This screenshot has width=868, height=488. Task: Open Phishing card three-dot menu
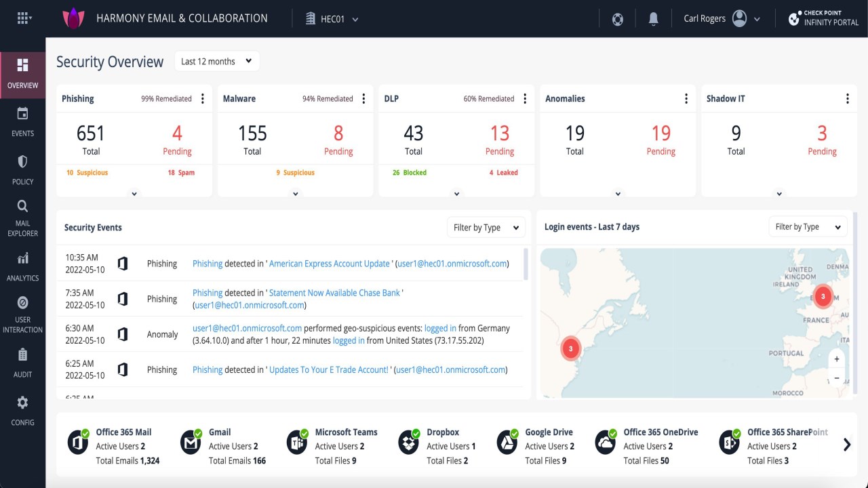click(x=202, y=99)
